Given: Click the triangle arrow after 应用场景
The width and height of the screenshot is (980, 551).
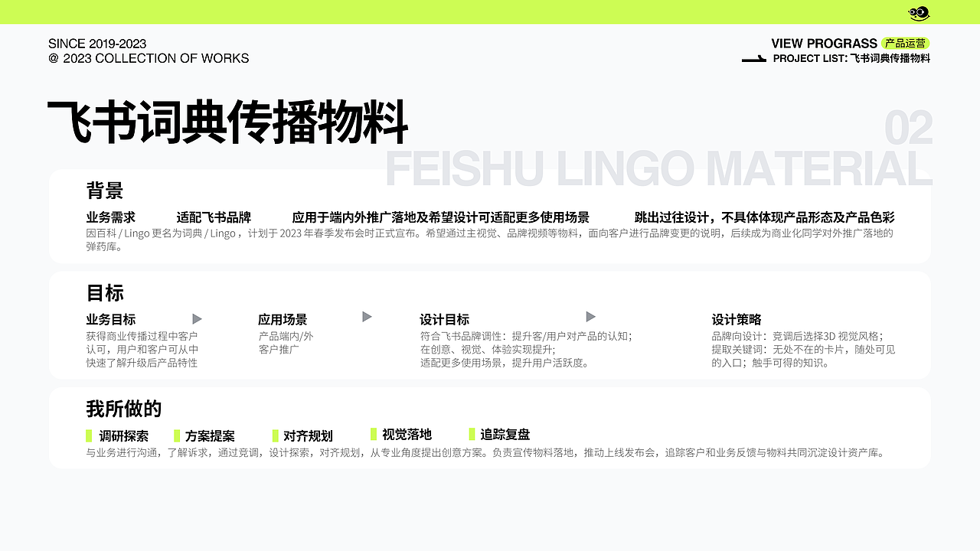Looking at the screenshot, I should [x=367, y=317].
